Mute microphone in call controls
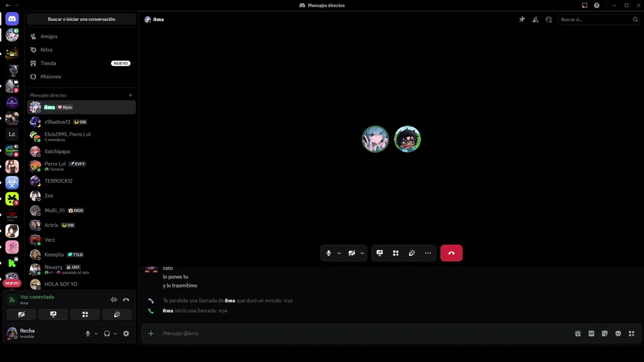The width and height of the screenshot is (644, 362). tap(329, 253)
